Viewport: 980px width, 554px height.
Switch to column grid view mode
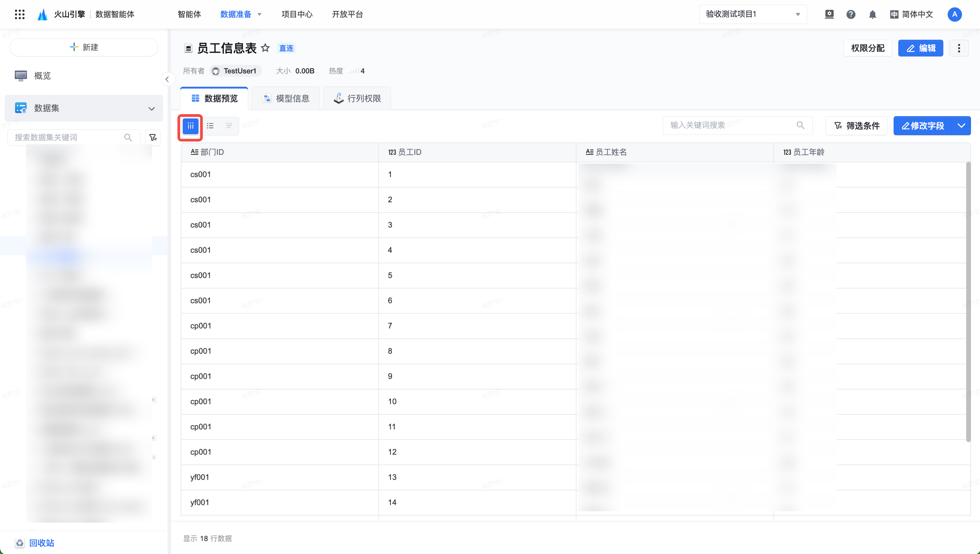[x=190, y=125]
